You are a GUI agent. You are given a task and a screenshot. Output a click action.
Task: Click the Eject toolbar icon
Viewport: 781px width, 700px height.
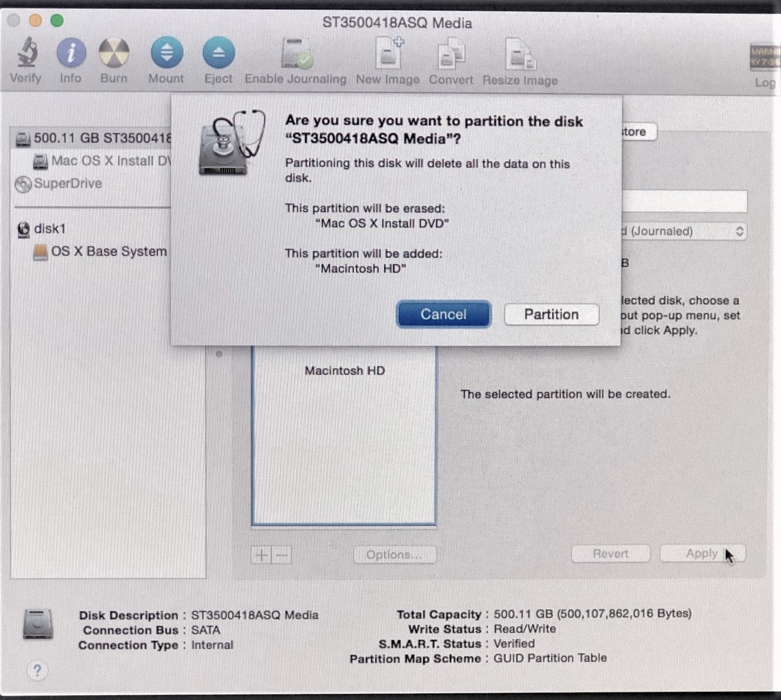click(219, 53)
